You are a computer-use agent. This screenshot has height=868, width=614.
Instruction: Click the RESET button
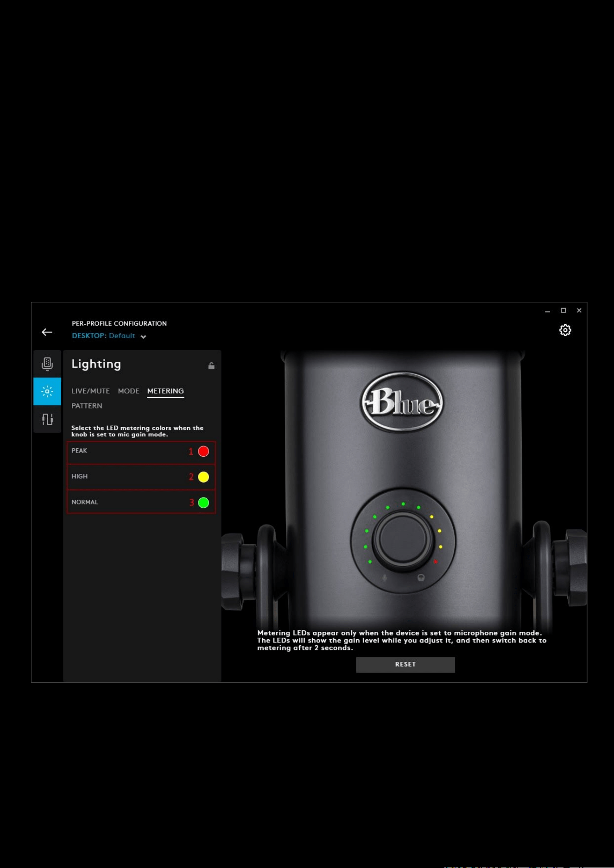(x=405, y=665)
